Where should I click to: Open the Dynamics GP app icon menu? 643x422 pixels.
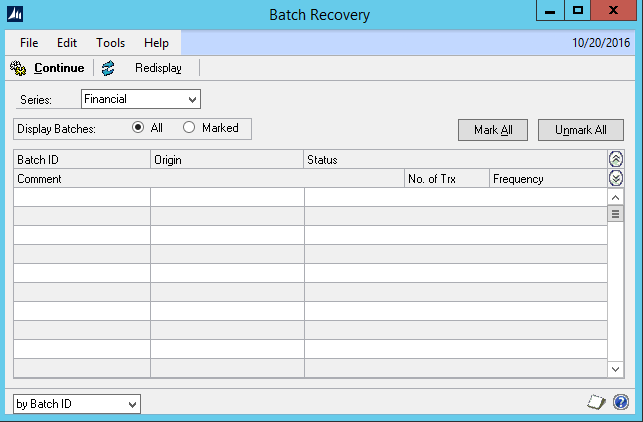15,14
